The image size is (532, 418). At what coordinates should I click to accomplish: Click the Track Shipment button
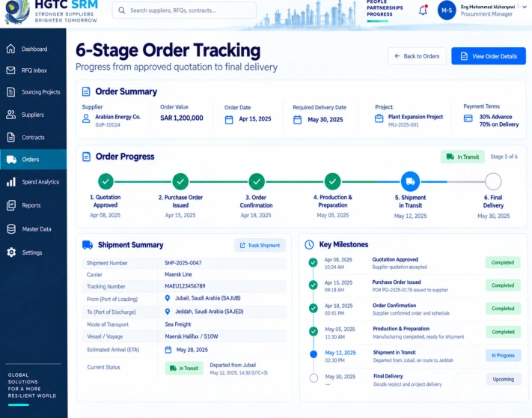coord(260,245)
